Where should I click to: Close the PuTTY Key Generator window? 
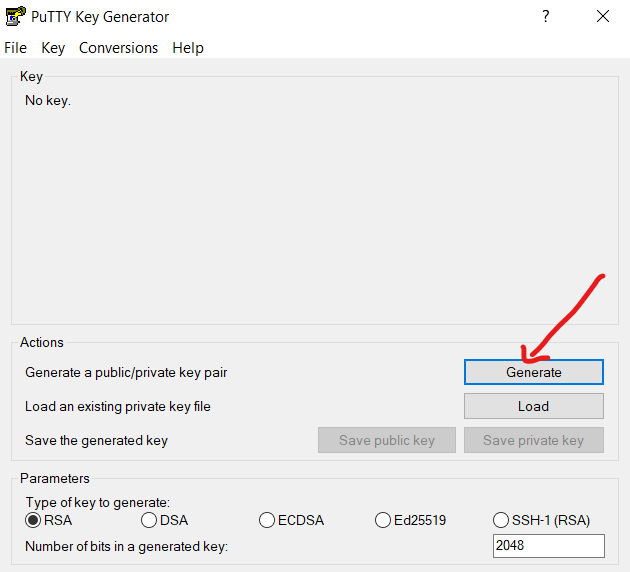point(603,16)
